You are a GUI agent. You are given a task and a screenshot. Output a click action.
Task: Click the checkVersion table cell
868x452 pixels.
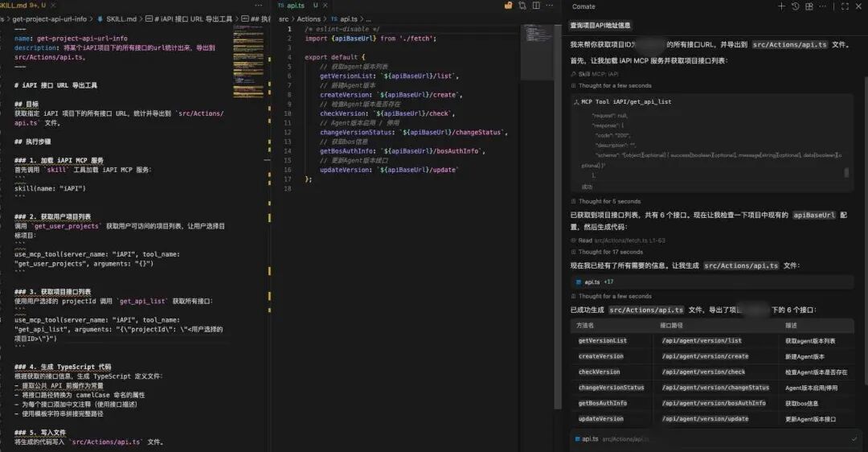(x=600, y=372)
